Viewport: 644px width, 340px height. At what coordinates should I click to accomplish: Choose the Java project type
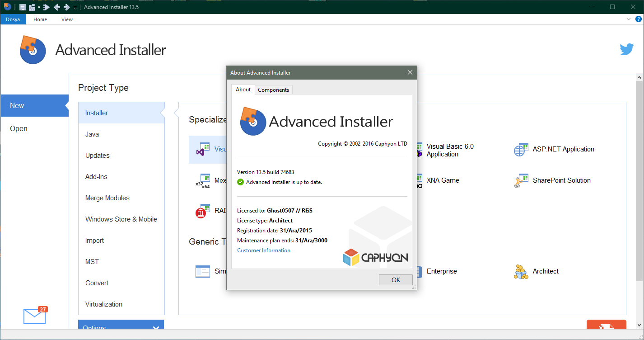[121, 134]
